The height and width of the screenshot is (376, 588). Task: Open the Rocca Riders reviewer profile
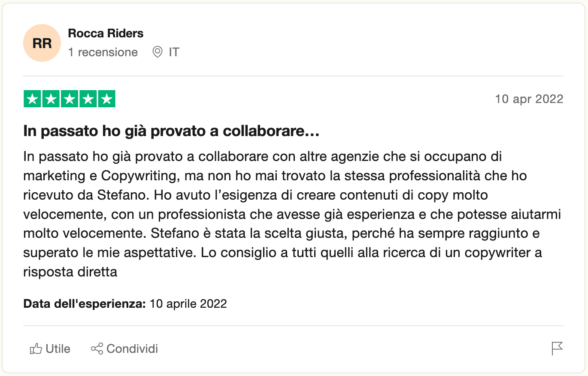tap(106, 33)
